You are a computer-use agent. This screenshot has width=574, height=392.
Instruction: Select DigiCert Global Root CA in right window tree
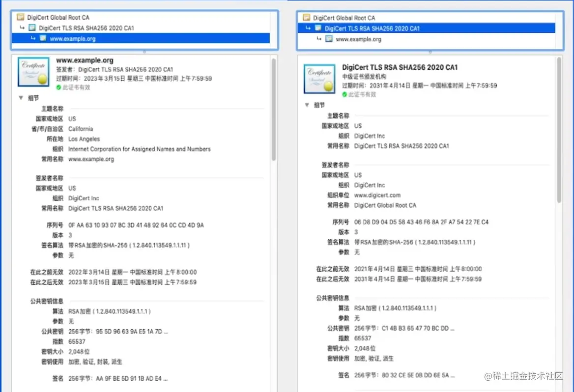click(x=344, y=18)
